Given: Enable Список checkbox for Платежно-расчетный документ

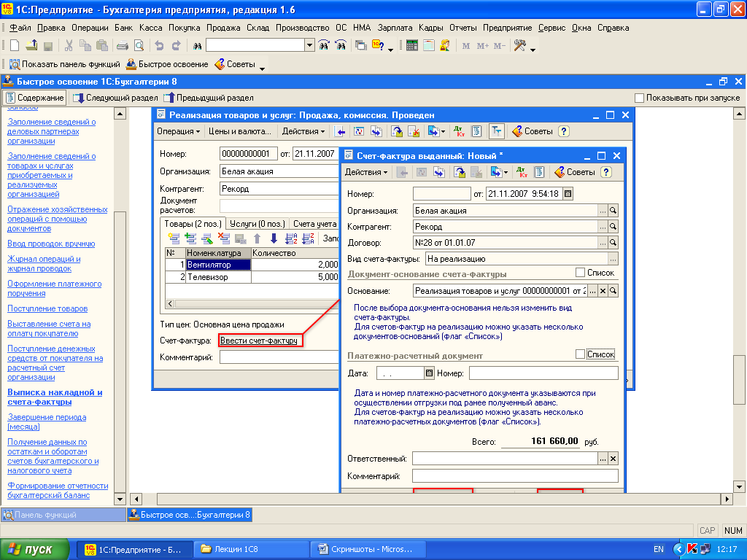Looking at the screenshot, I should tap(580, 354).
